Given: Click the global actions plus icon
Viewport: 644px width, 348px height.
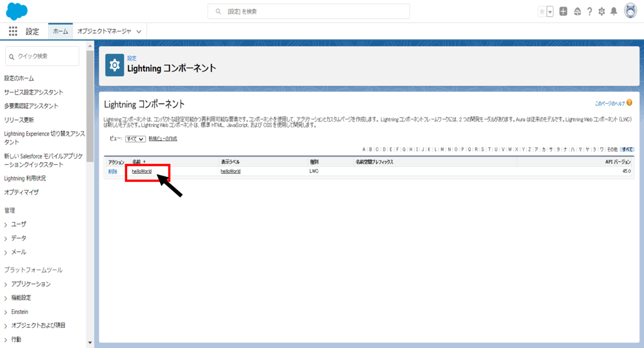Looking at the screenshot, I should point(563,11).
